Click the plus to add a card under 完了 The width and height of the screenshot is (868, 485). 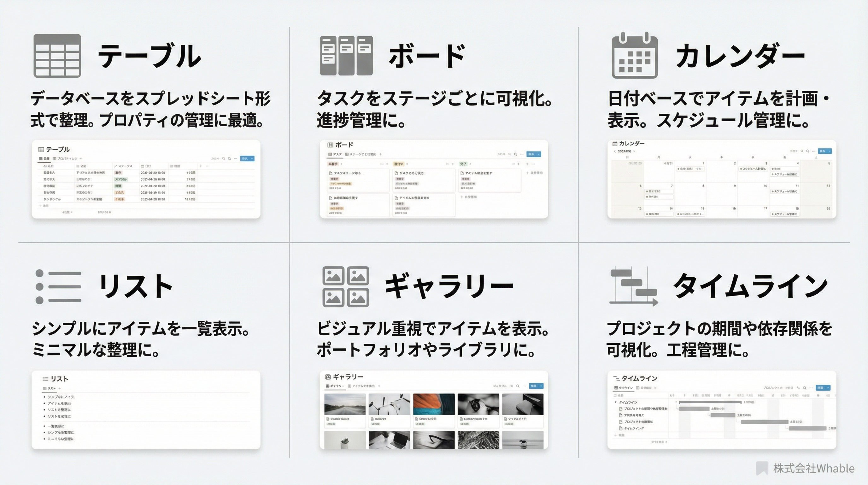point(519,164)
